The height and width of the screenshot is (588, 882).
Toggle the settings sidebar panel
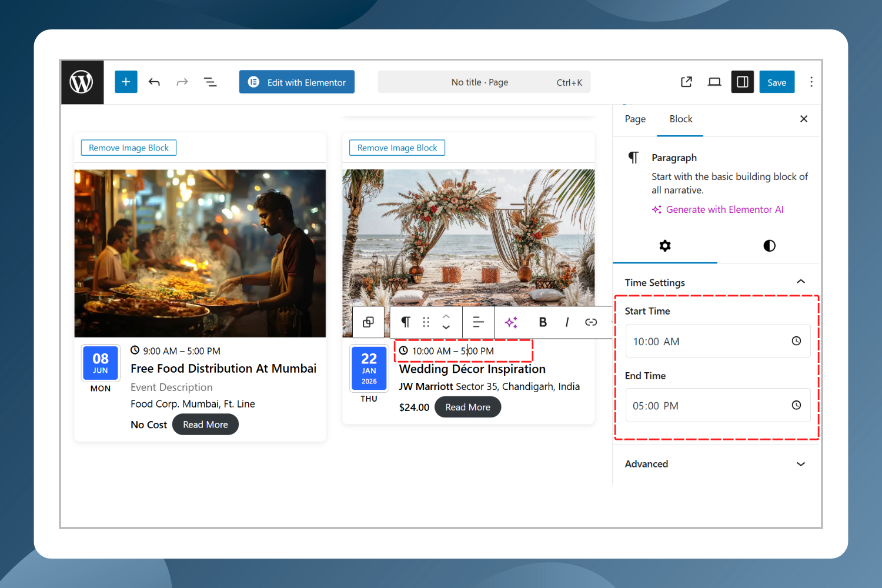coord(743,82)
